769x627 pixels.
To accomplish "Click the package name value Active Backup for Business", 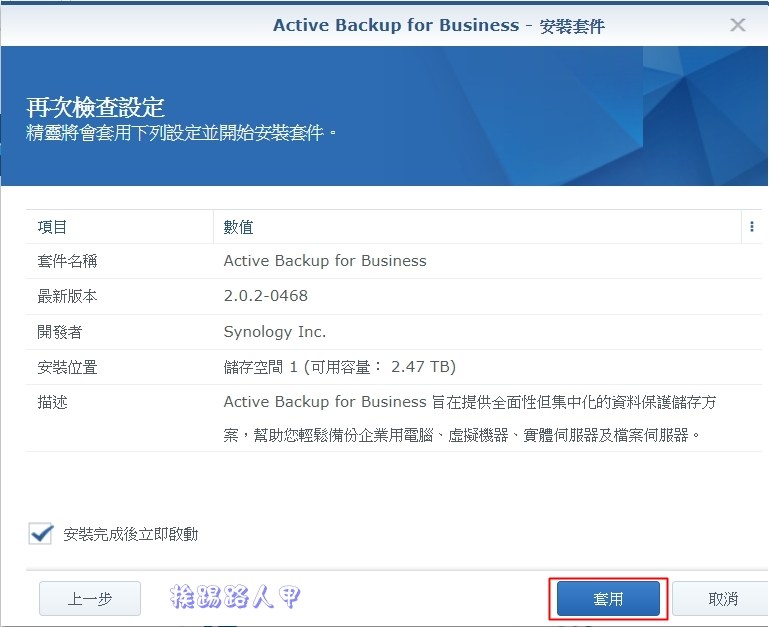I will click(x=325, y=261).
